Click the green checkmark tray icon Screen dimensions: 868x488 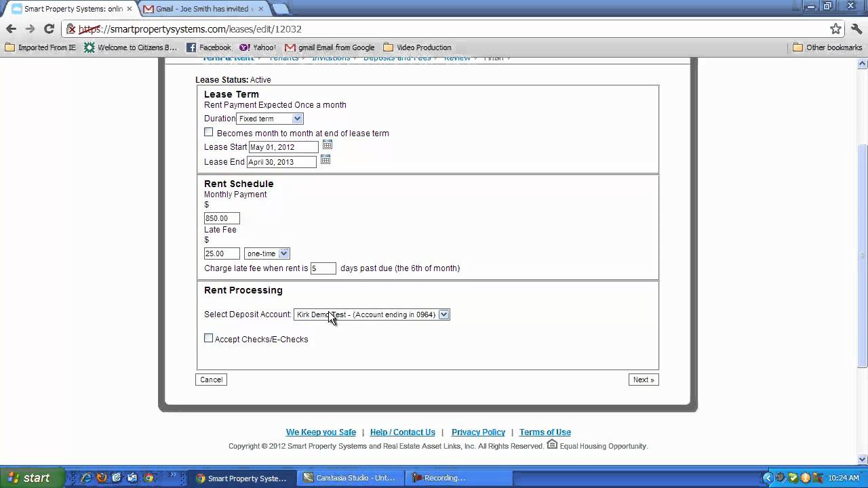[x=793, y=478]
